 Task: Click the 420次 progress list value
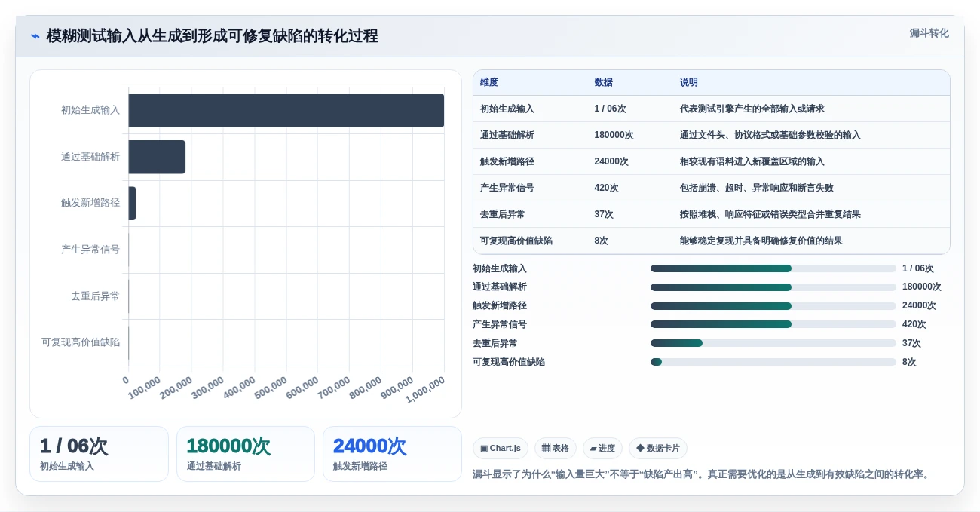coord(914,324)
